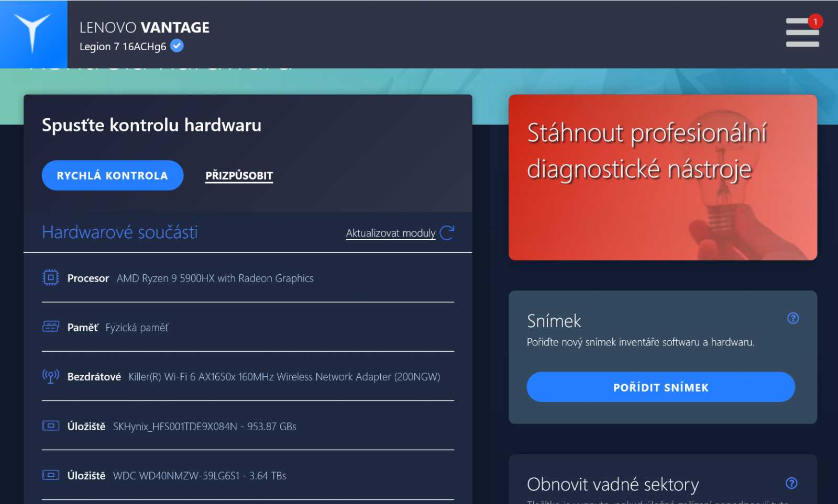Click the SKHynix storage drive icon

click(x=51, y=426)
